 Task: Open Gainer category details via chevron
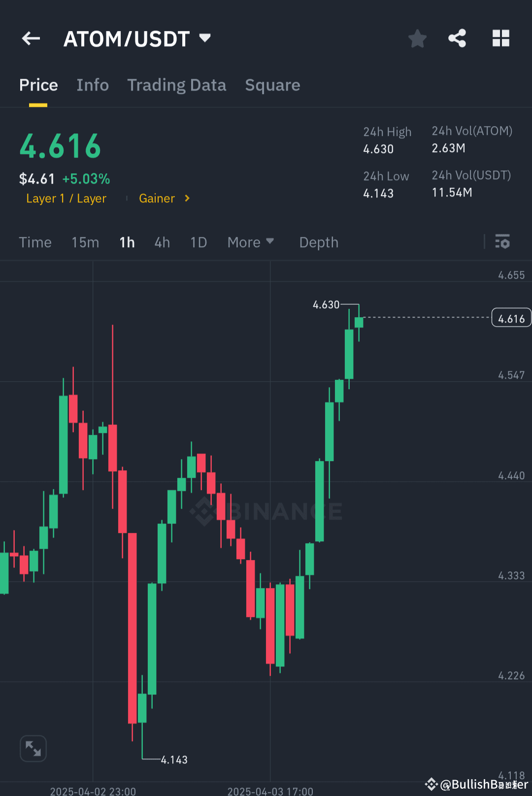pos(187,199)
